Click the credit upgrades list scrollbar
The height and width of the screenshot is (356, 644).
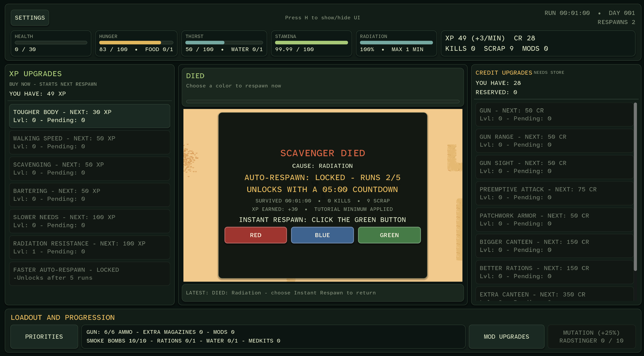(x=635, y=187)
